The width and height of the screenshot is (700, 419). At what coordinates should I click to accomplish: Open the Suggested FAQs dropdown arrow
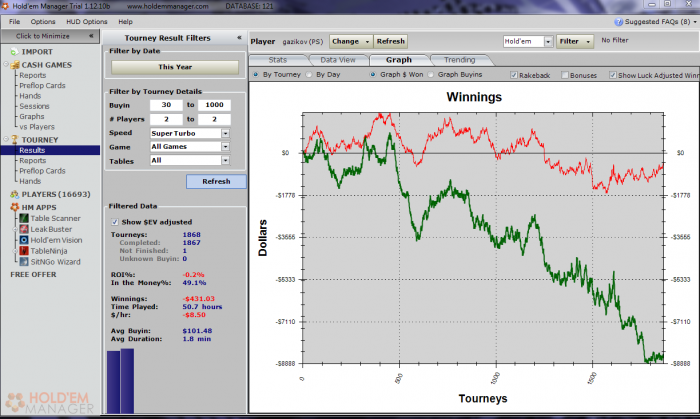(695, 22)
